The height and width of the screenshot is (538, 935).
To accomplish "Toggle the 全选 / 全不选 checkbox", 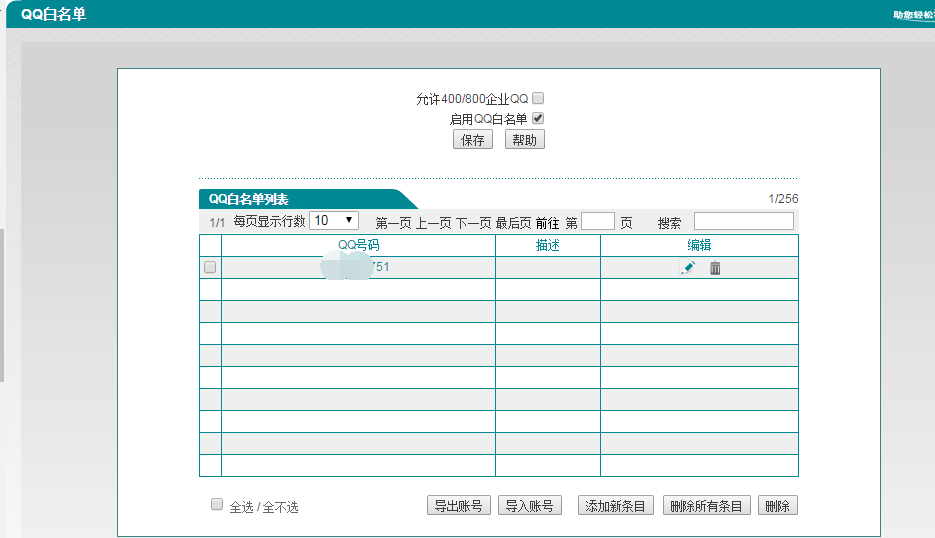I will coord(217,505).
